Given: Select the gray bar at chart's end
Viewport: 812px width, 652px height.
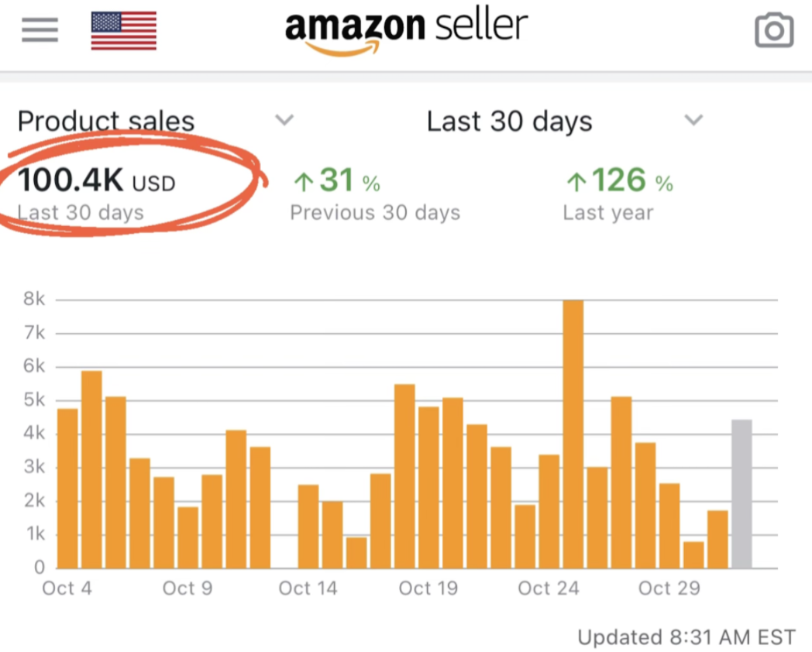Looking at the screenshot, I should tap(741, 494).
